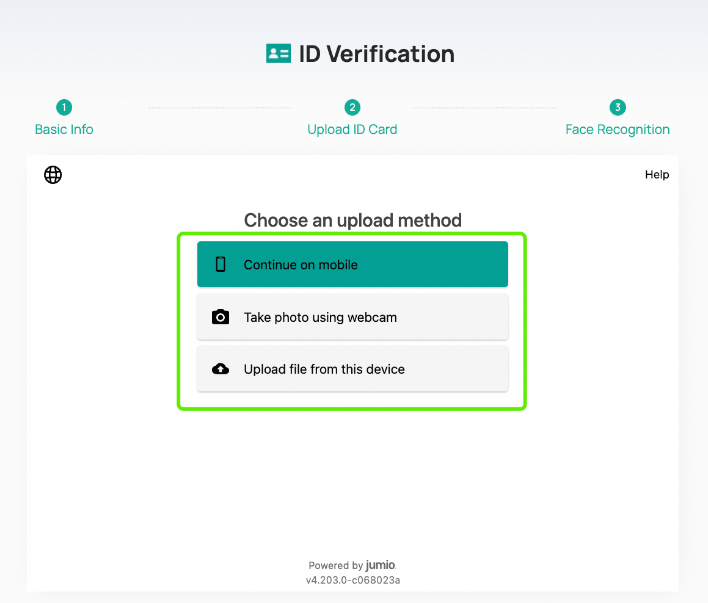Choose Take photo using webcam
The height and width of the screenshot is (603, 708).
[x=352, y=317]
